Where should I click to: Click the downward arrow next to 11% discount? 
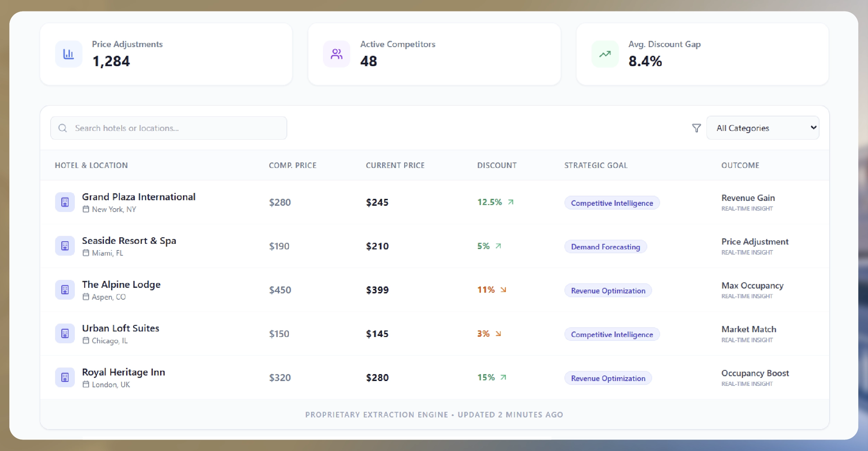point(503,290)
